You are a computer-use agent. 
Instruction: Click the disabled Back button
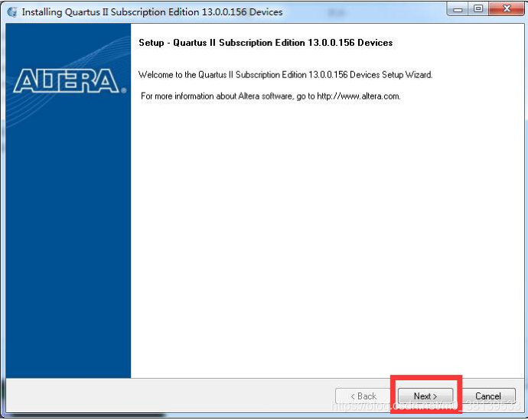coord(363,396)
